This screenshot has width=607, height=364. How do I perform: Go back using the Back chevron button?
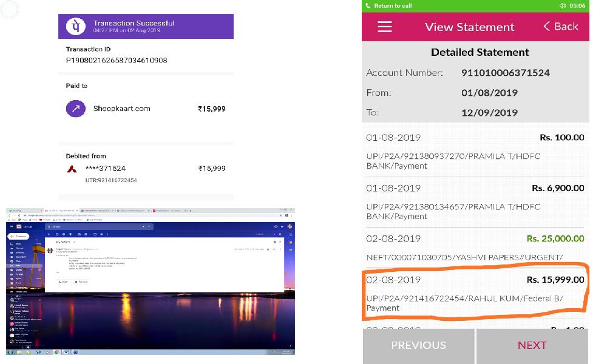[560, 27]
